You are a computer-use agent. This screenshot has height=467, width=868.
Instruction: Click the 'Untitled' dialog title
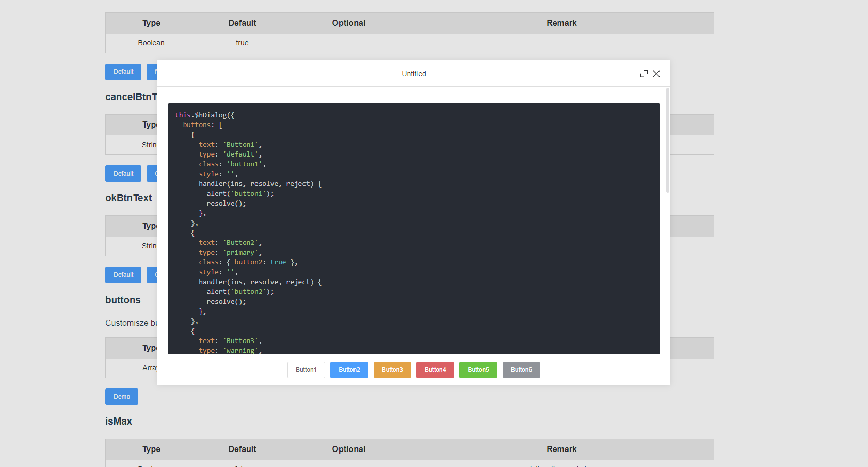coord(414,74)
